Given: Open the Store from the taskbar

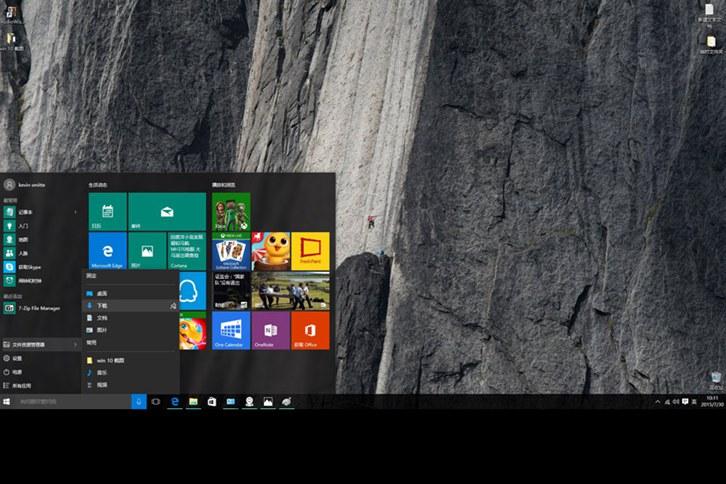Looking at the screenshot, I should pos(212,402).
